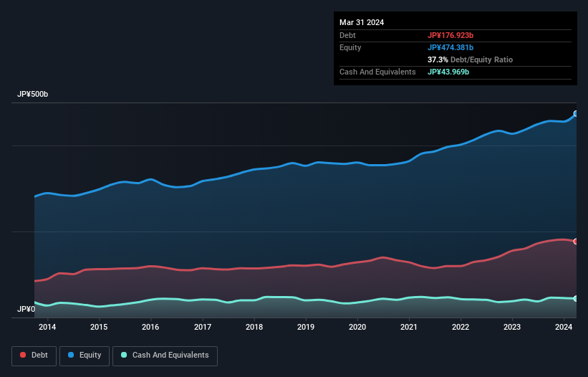Image resolution: width=588 pixels, height=377 pixels.
Task: Toggle the Cash And Equivalents legend button
Action: click(x=165, y=355)
